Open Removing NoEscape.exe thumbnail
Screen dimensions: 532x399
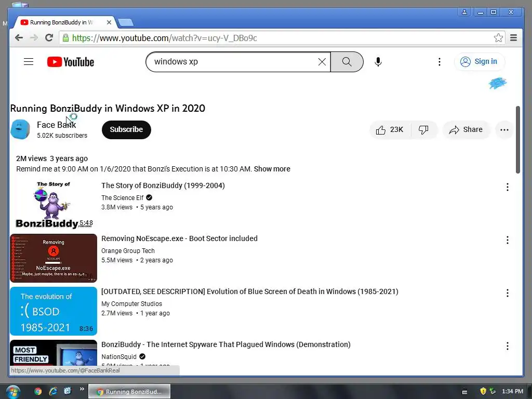54,258
